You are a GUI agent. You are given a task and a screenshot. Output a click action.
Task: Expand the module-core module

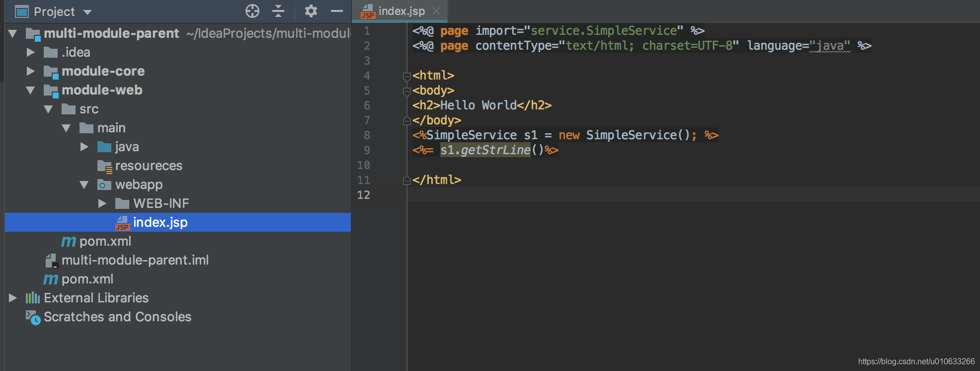(31, 71)
